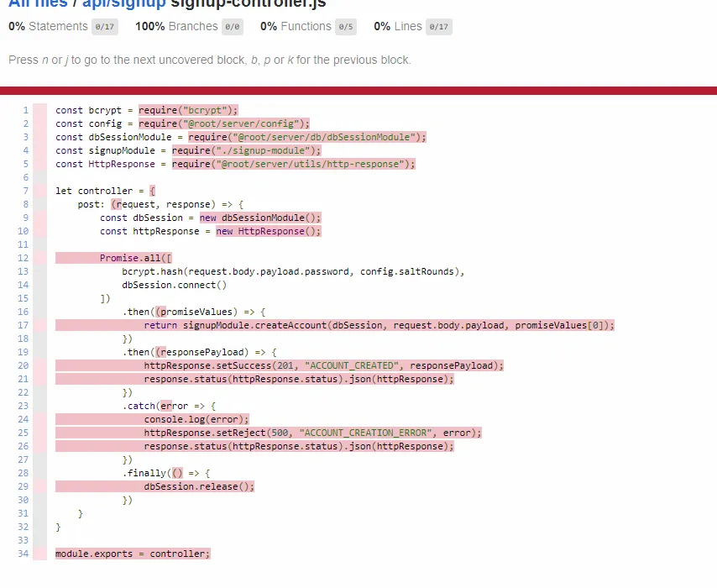This screenshot has height=588, width=717.
Task: Click the httpResponse.setSuccess ACCOUNT_CREATED statement
Action: click(280, 365)
